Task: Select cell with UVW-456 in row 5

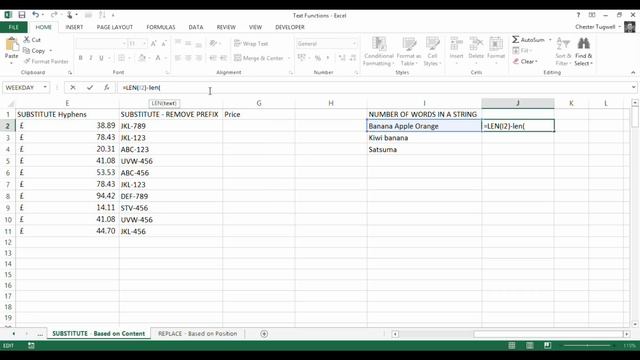Action: (171, 161)
